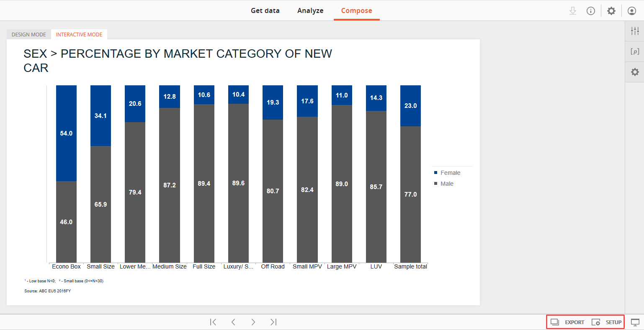Switch to the Get data tab
644x330 pixels.
265,11
